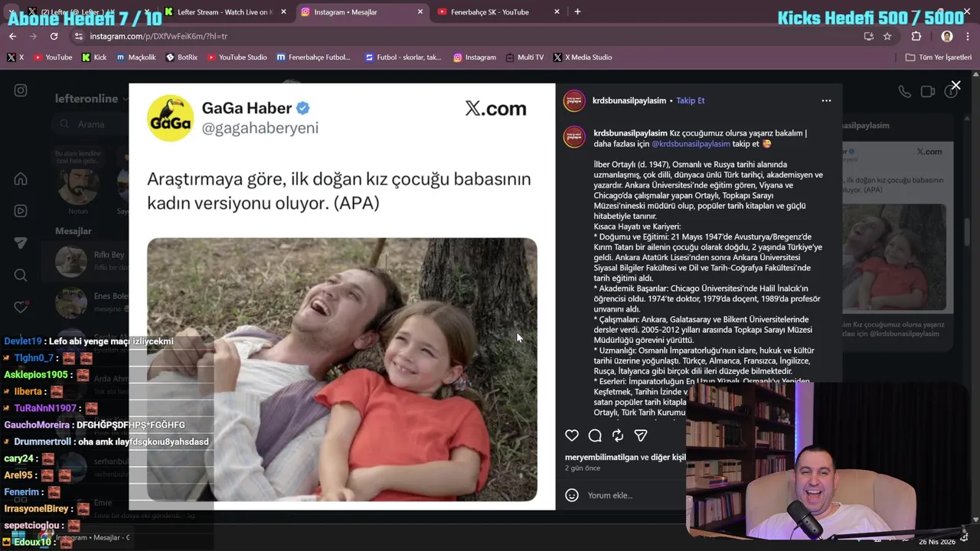Open Notifications heart in sidebar
This screenshot has height=551, width=980.
(21, 308)
